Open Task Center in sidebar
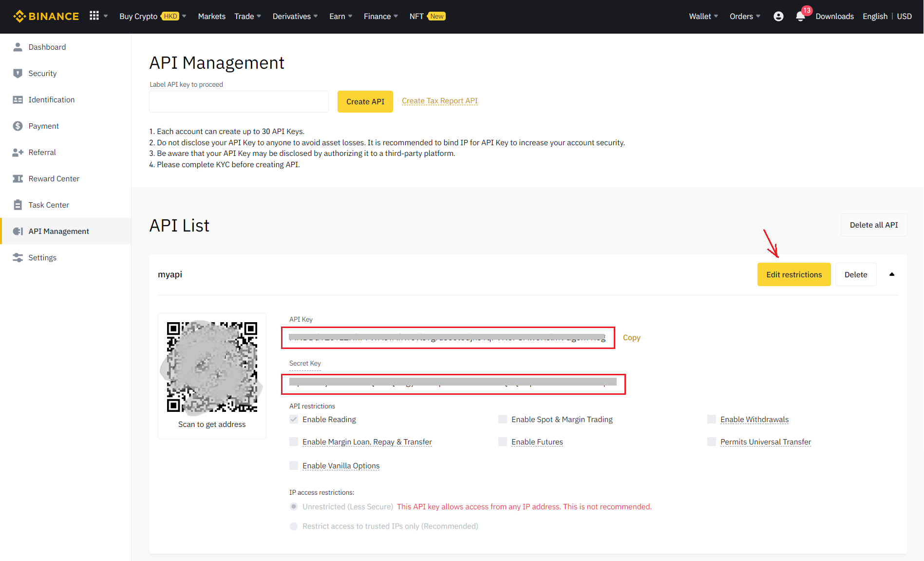This screenshot has height=561, width=924. (66, 205)
